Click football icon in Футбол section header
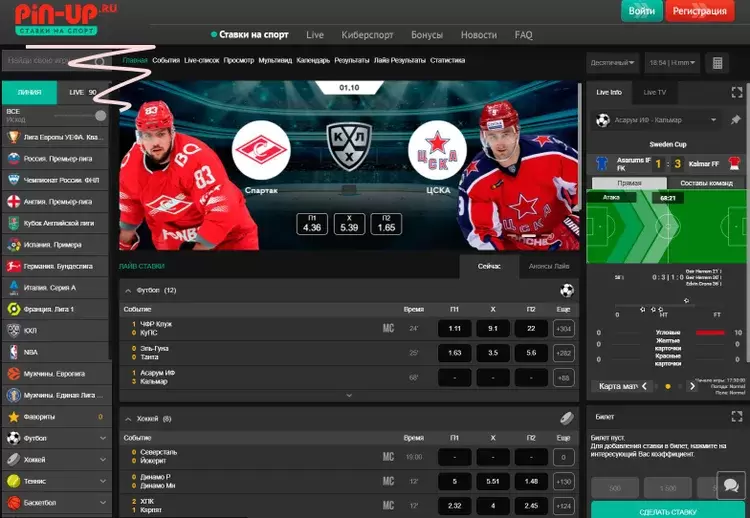750x518 pixels. (567, 290)
